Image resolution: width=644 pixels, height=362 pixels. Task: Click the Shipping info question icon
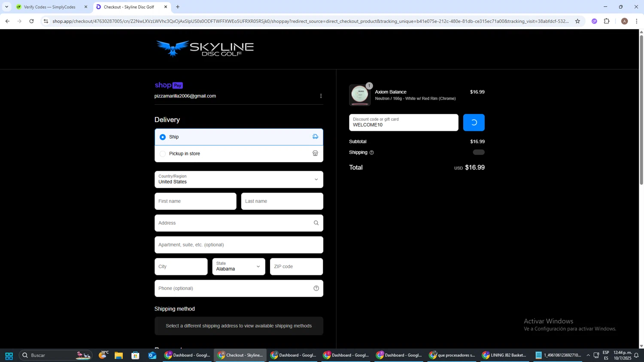pyautogui.click(x=371, y=153)
